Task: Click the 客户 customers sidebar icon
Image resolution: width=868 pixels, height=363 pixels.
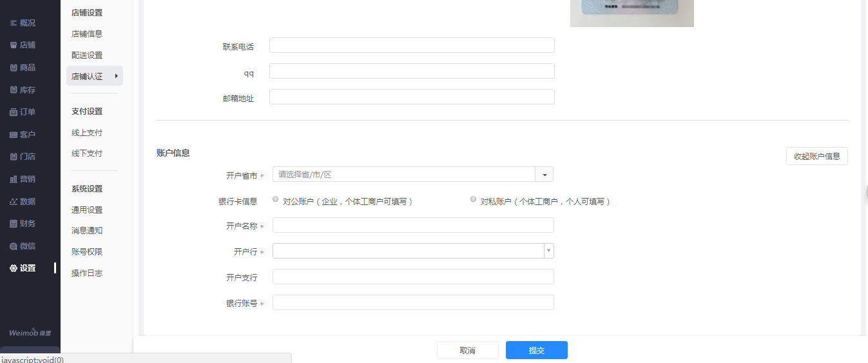Action: point(14,135)
